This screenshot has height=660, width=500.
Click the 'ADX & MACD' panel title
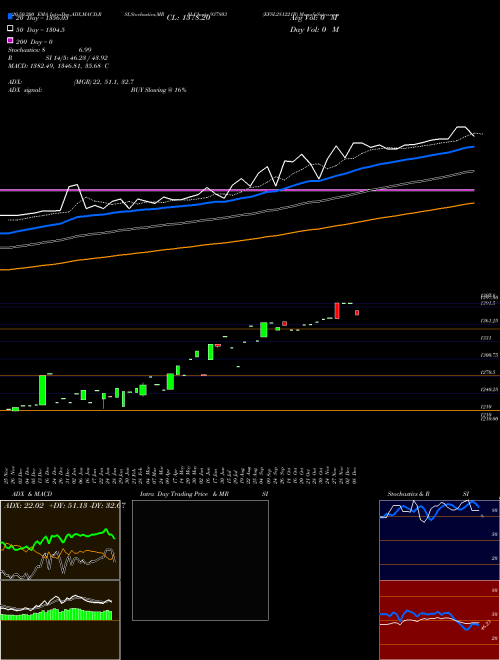click(32, 494)
